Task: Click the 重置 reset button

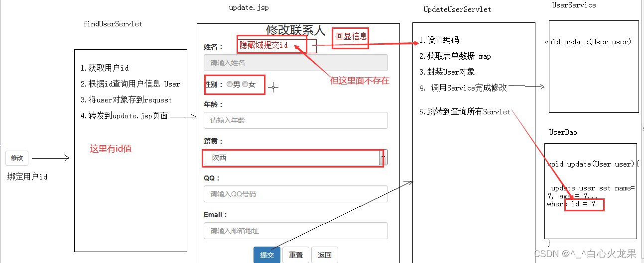Action: 296,255
